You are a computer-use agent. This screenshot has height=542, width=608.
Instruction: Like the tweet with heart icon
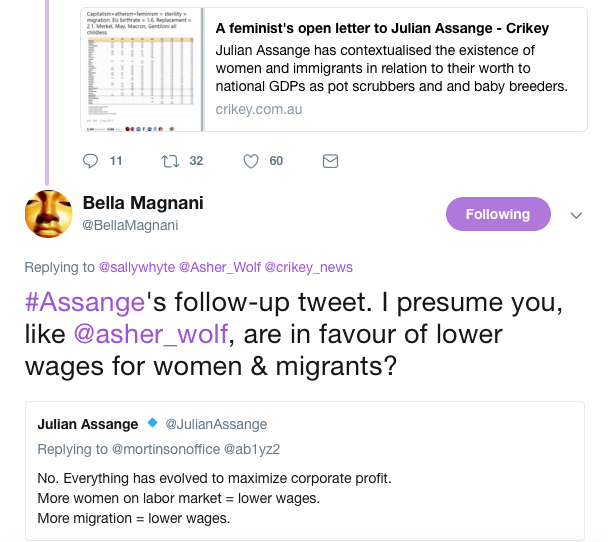(251, 161)
